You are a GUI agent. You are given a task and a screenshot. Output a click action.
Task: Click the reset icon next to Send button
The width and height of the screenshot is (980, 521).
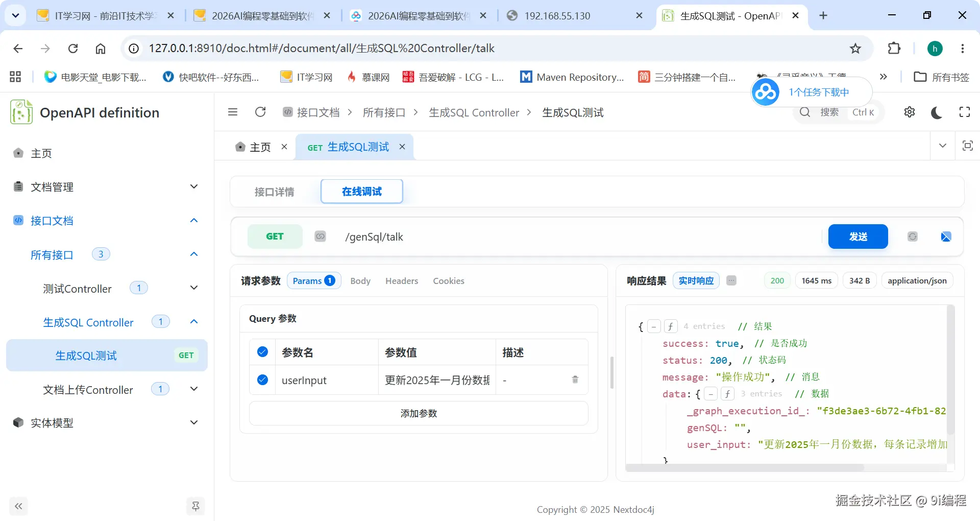[x=913, y=236]
